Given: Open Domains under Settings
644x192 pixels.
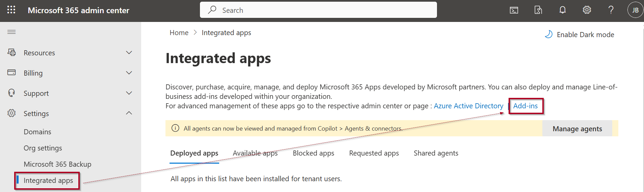Looking at the screenshot, I should [x=37, y=132].
